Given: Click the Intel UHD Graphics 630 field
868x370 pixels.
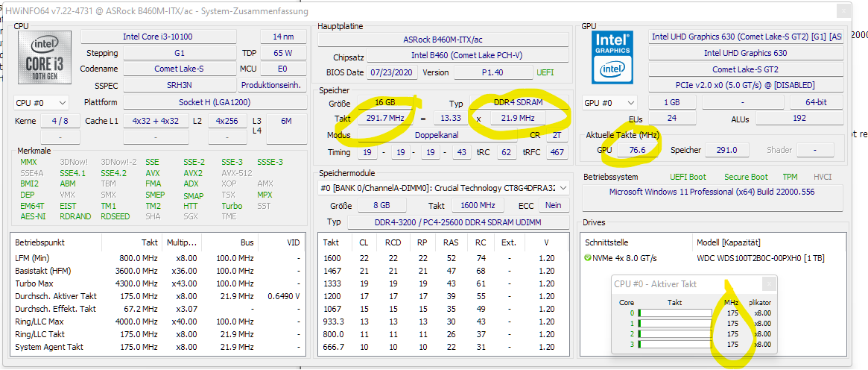Looking at the screenshot, I should [746, 53].
